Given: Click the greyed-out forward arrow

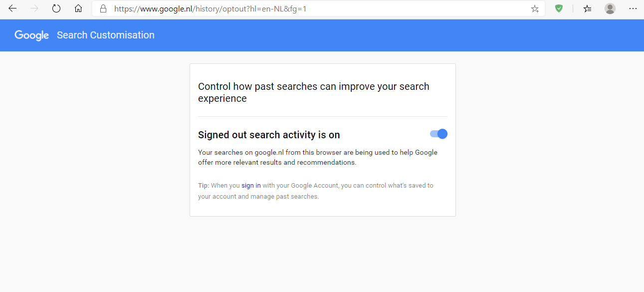Looking at the screenshot, I should click(x=34, y=8).
